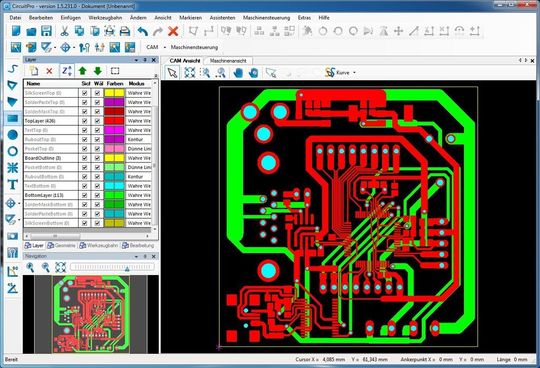Open Modus dropdown for TopLayer row
Image resolution: width=540 pixels, height=368 pixels.
pyautogui.click(x=139, y=121)
